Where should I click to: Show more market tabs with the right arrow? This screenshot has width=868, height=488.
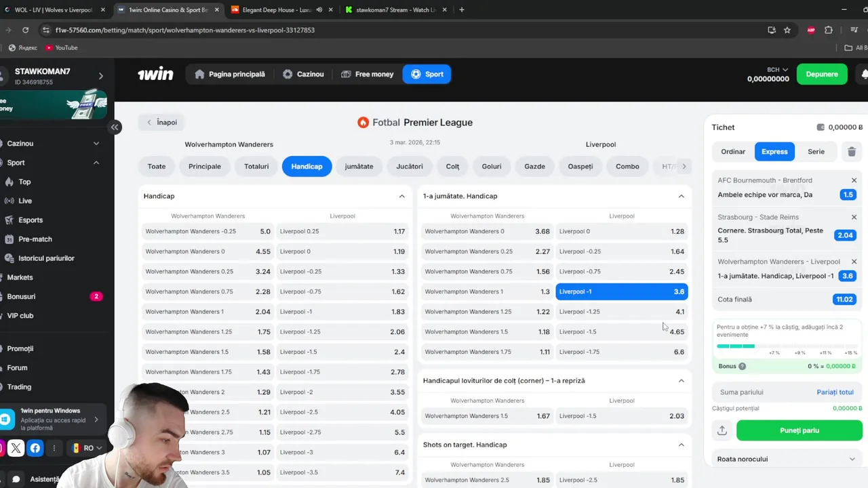tap(684, 166)
